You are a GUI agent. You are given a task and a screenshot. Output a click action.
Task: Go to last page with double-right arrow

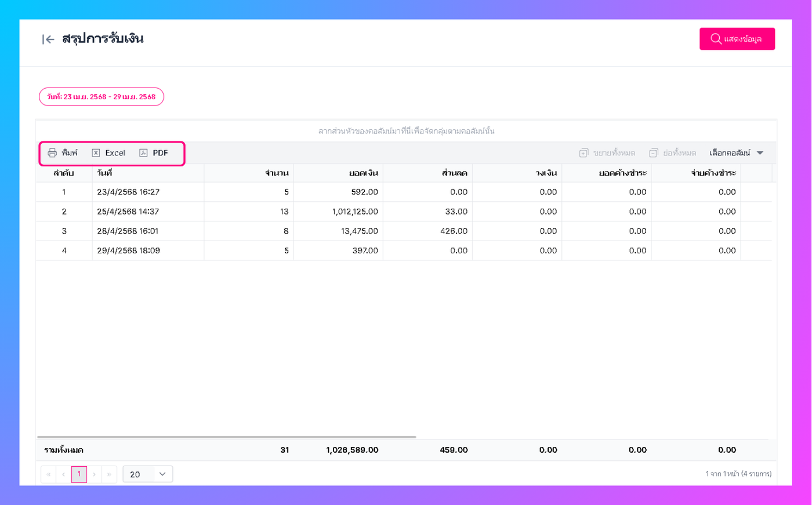point(109,474)
